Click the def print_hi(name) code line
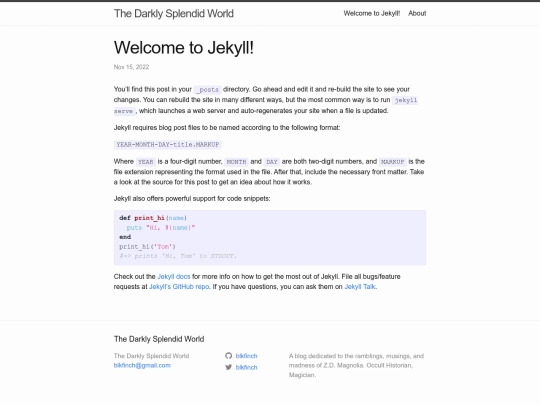Image resolution: width=540 pixels, height=405 pixels. pos(153,218)
